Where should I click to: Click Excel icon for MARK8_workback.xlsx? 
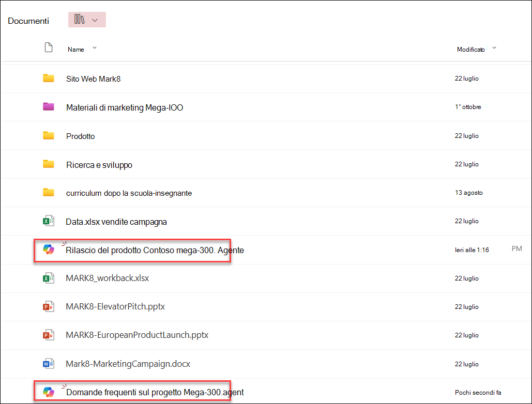click(x=49, y=278)
